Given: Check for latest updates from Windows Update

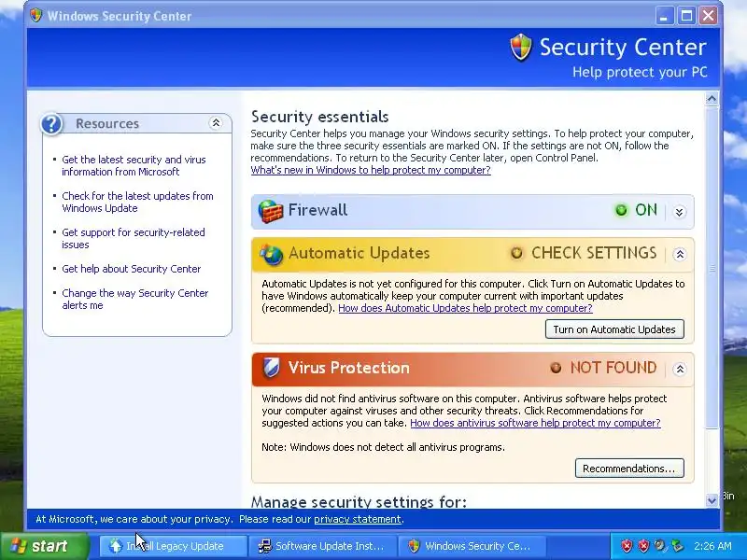Looking at the screenshot, I should (137, 202).
